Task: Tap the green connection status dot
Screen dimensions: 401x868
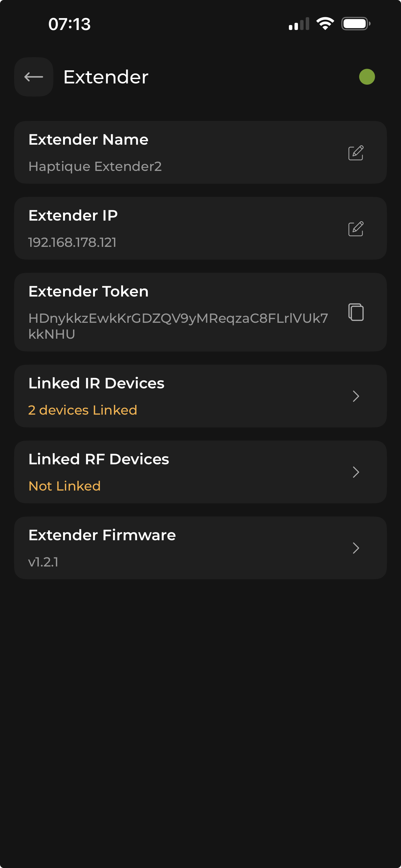Action: pos(367,77)
